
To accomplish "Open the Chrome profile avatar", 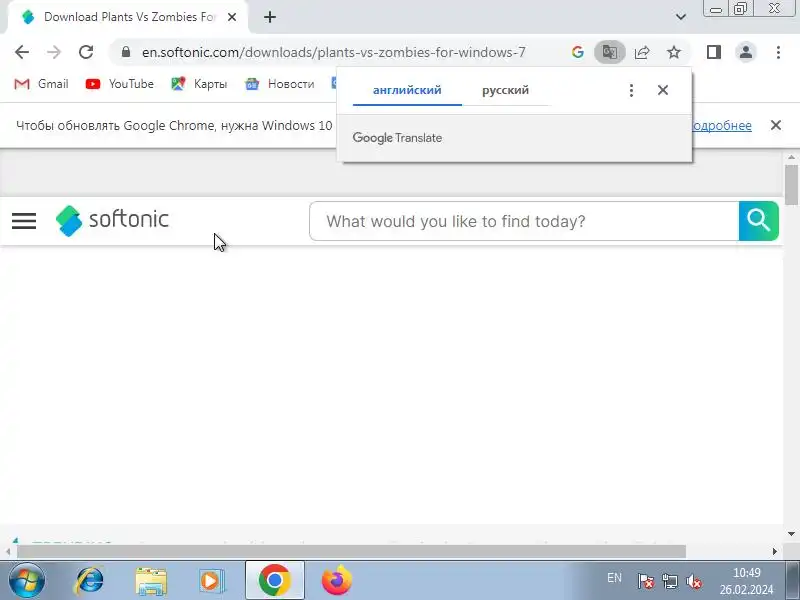I will point(746,52).
